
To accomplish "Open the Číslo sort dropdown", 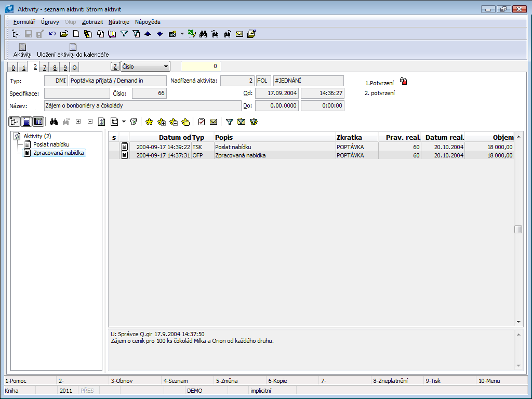I will click(x=166, y=66).
